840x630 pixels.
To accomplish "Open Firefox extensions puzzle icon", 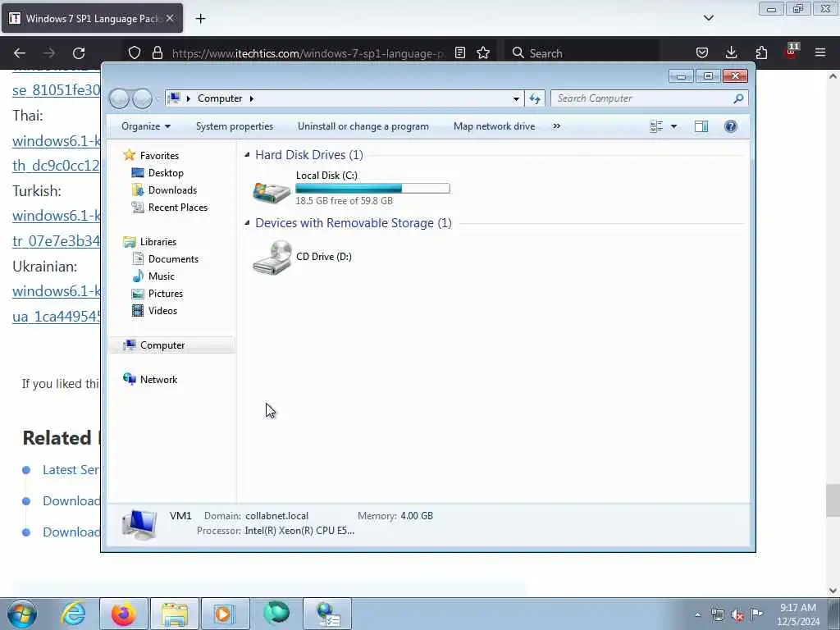I will [761, 52].
